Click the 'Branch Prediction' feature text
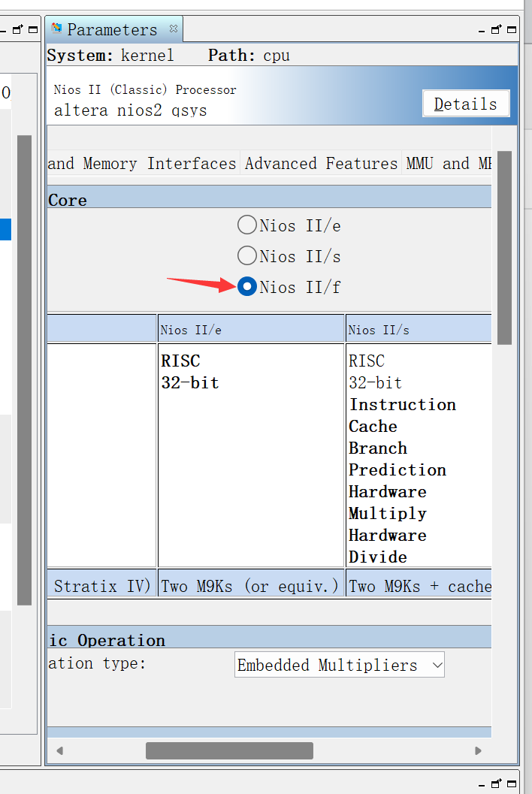532x794 pixels. pyautogui.click(x=397, y=459)
